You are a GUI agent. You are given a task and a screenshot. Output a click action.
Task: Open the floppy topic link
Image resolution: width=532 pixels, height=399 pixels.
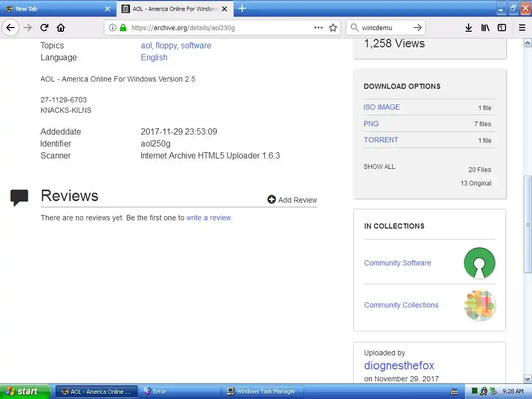pos(166,46)
